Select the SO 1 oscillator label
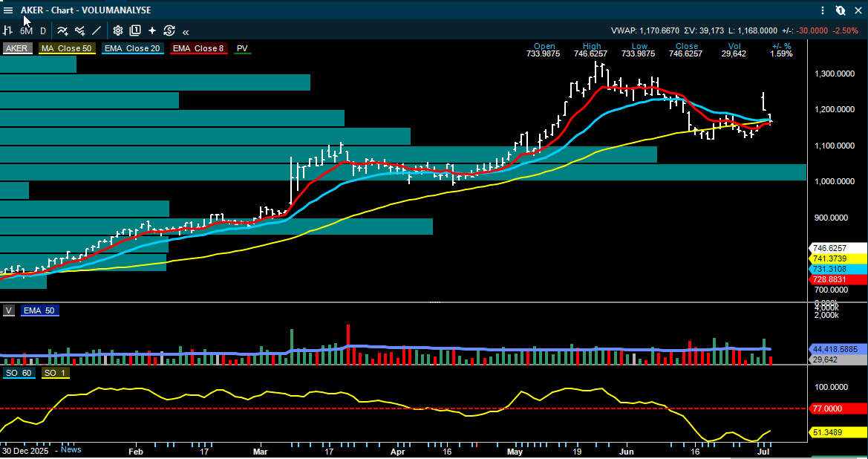 click(55, 373)
